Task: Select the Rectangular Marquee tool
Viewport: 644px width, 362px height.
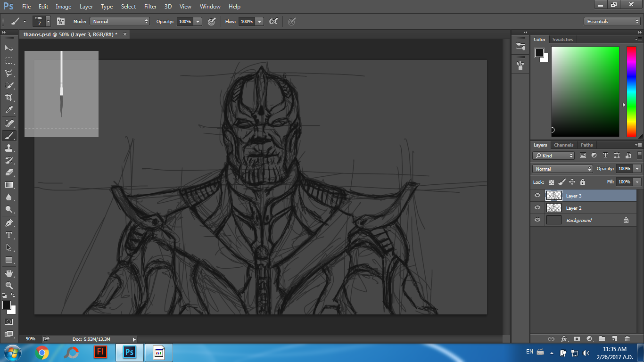Action: point(9,60)
